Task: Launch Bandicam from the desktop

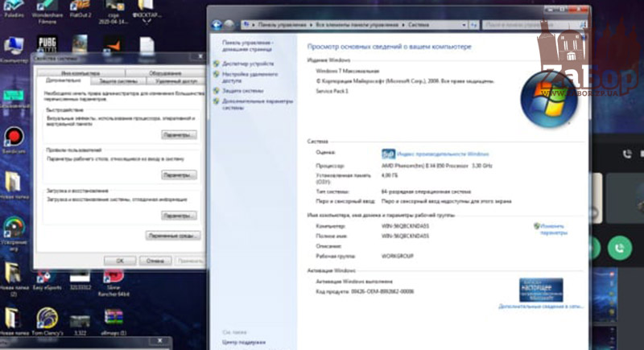Action: pos(14,138)
